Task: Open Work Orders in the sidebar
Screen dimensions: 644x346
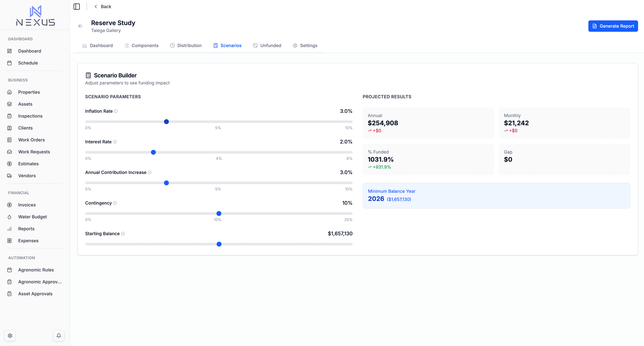Action: click(32, 140)
